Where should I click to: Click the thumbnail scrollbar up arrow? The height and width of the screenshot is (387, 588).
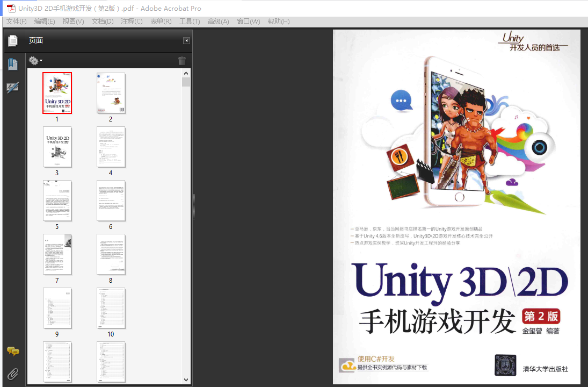pos(186,73)
